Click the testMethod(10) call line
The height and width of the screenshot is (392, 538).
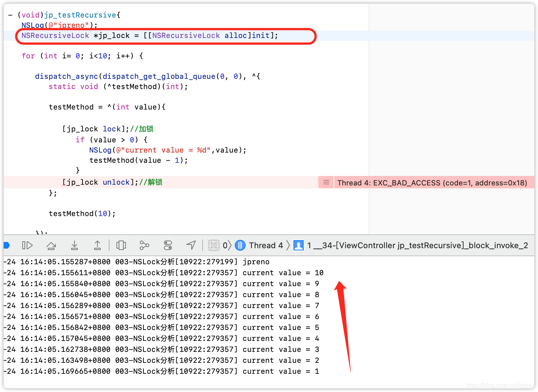[x=82, y=214]
